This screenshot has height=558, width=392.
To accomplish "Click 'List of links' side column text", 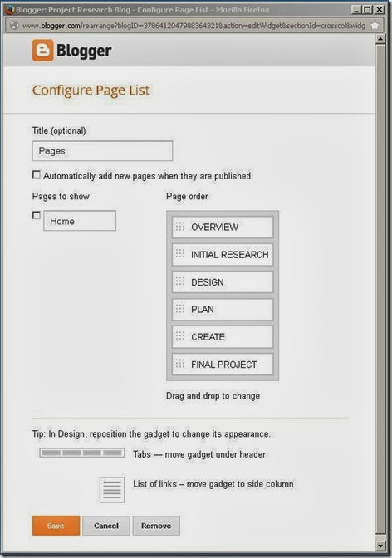I will point(213,484).
